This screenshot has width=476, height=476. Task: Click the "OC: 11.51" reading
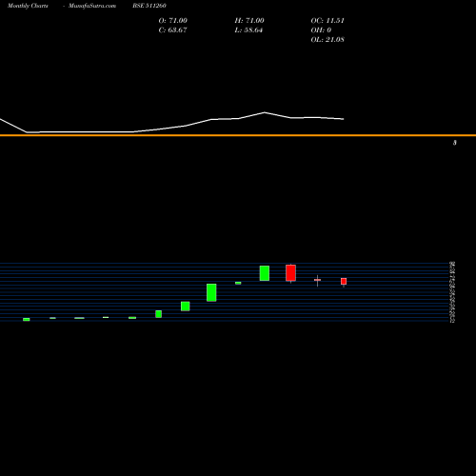coord(327,21)
